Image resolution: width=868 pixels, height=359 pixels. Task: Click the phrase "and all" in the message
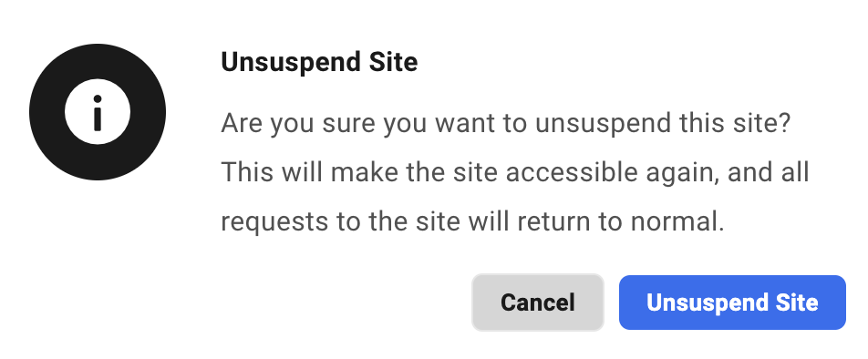click(769, 172)
